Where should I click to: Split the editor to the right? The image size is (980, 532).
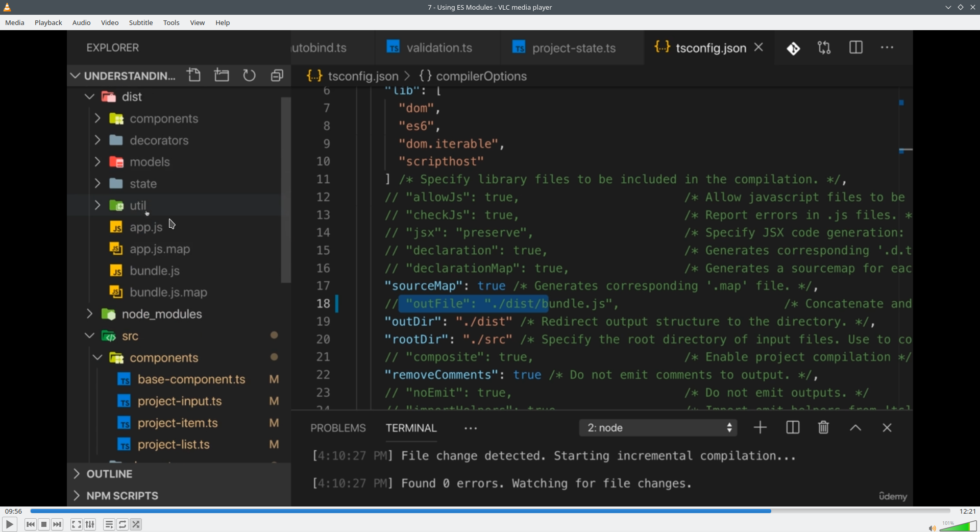(x=856, y=47)
